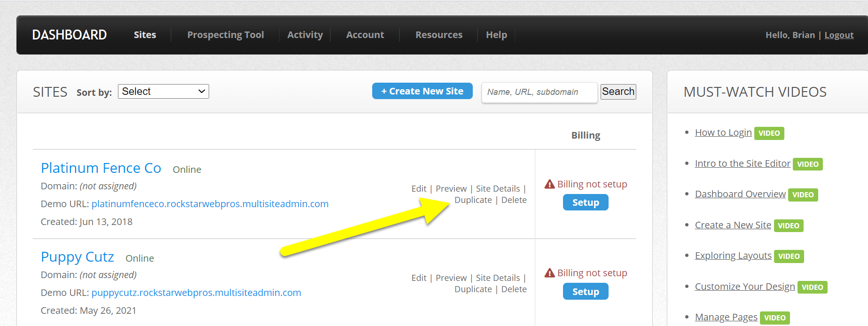Click the site search input field
868x326 pixels.
pos(539,92)
